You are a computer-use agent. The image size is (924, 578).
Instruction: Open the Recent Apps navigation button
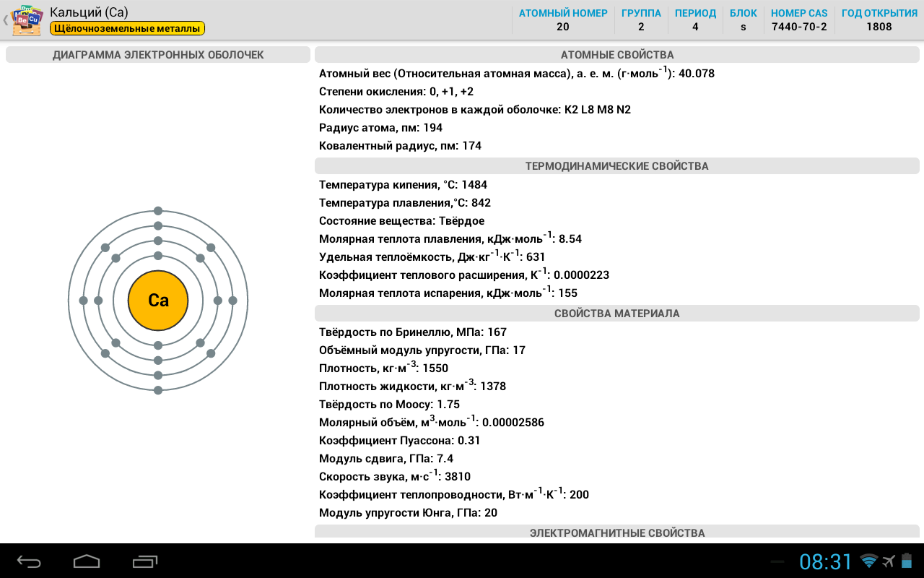coord(145,561)
